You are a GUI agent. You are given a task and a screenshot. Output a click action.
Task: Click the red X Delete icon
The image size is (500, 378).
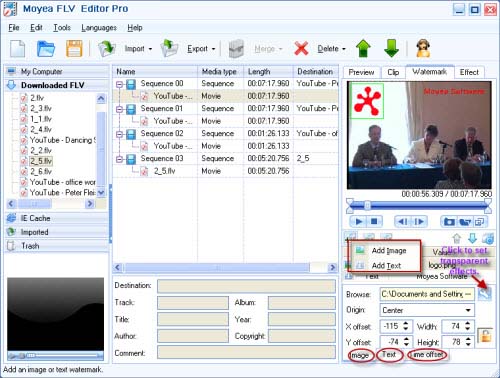(301, 49)
